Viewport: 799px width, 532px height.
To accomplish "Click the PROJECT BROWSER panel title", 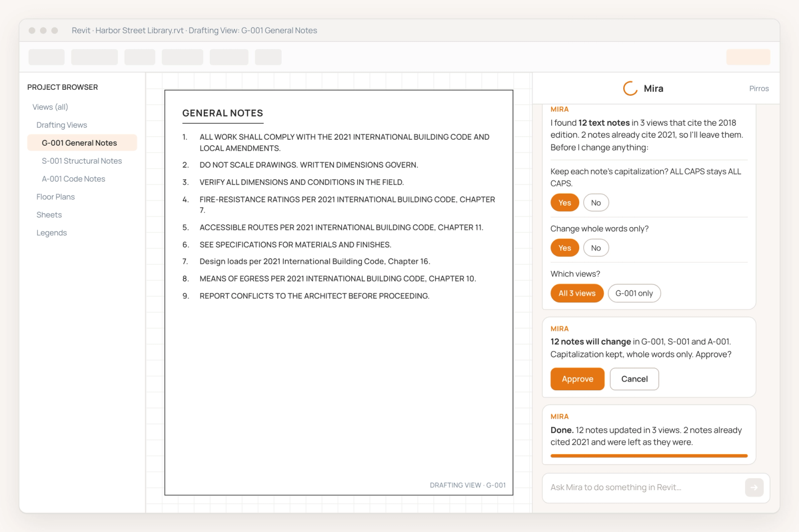I will pyautogui.click(x=62, y=87).
